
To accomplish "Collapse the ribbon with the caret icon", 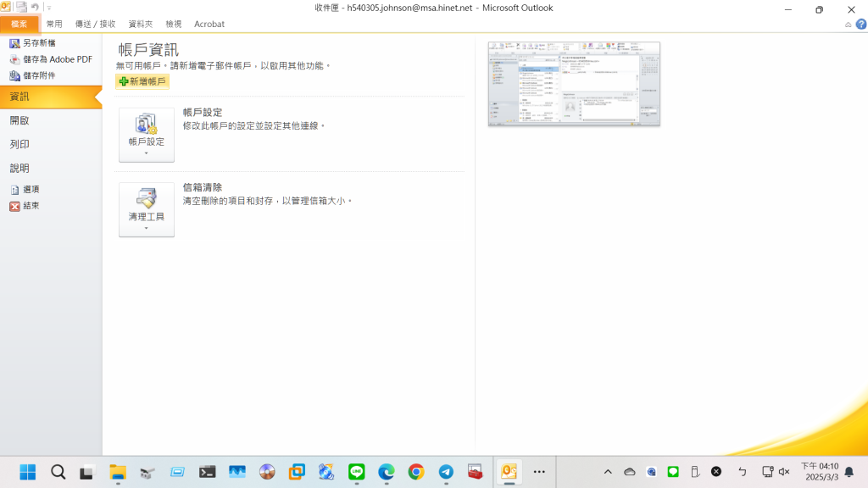I will (x=849, y=25).
